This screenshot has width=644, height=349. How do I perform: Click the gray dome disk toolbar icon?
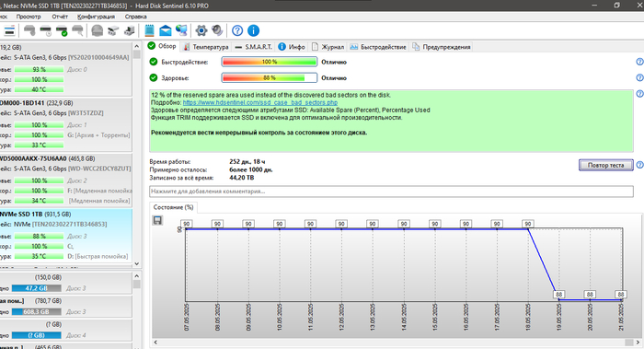[x=97, y=30]
